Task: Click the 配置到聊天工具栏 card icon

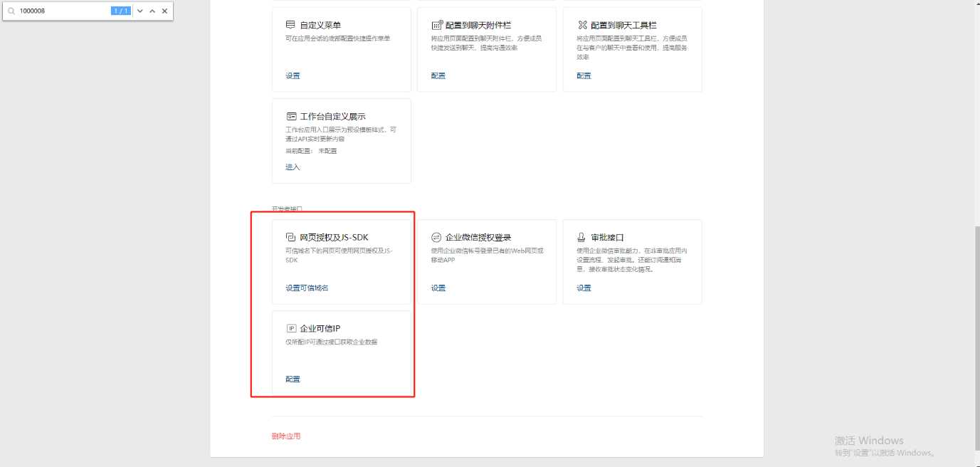Action: (x=582, y=25)
